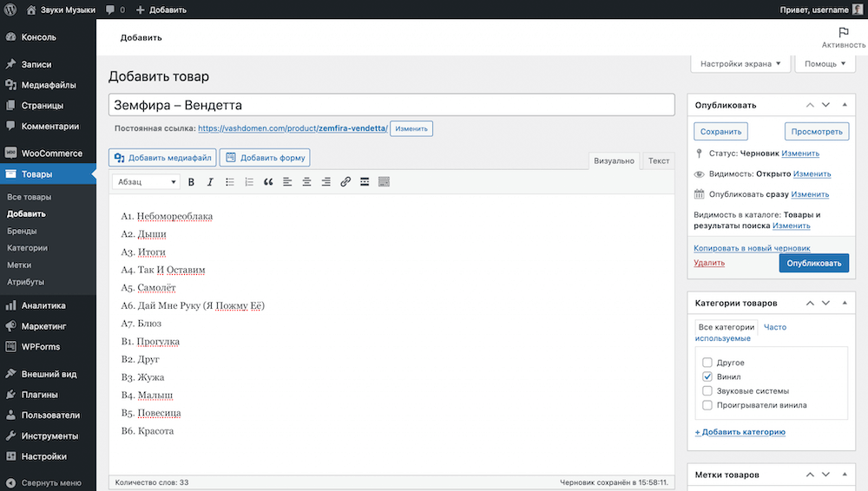This screenshot has height=491, width=868.
Task: Open the Абзац paragraph format dropdown
Action: coord(146,181)
